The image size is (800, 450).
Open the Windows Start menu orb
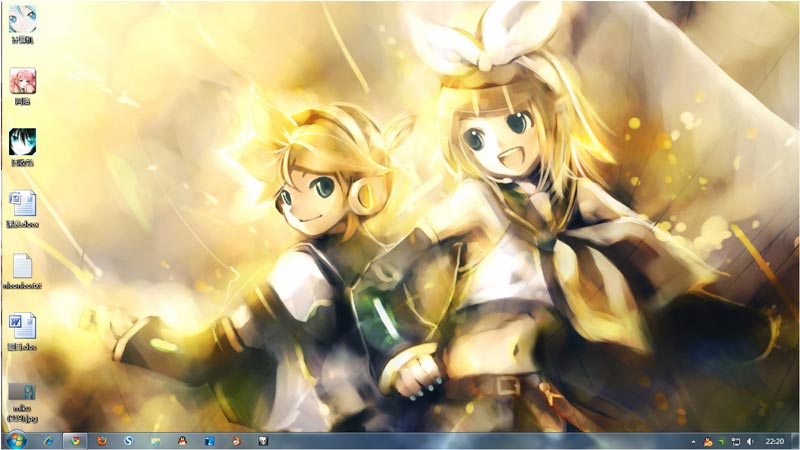click(16, 441)
